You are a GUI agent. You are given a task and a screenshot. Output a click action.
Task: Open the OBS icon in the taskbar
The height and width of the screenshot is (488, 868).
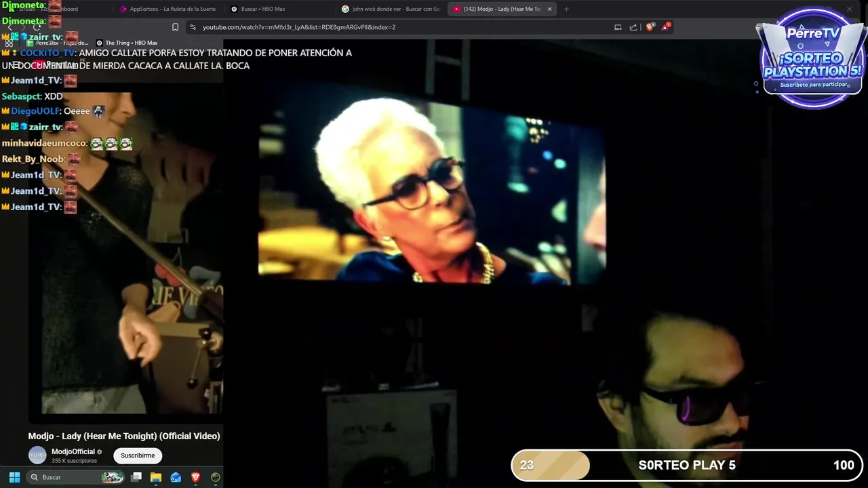[x=216, y=477]
